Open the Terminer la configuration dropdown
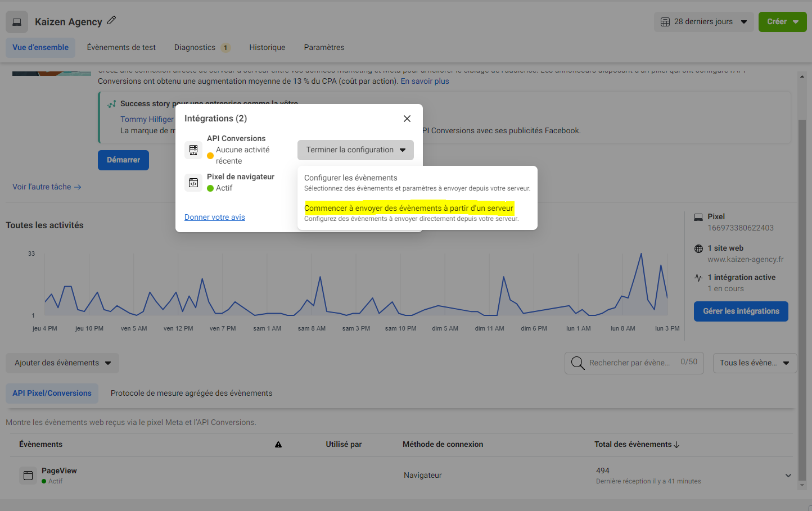812x511 pixels. (355, 150)
